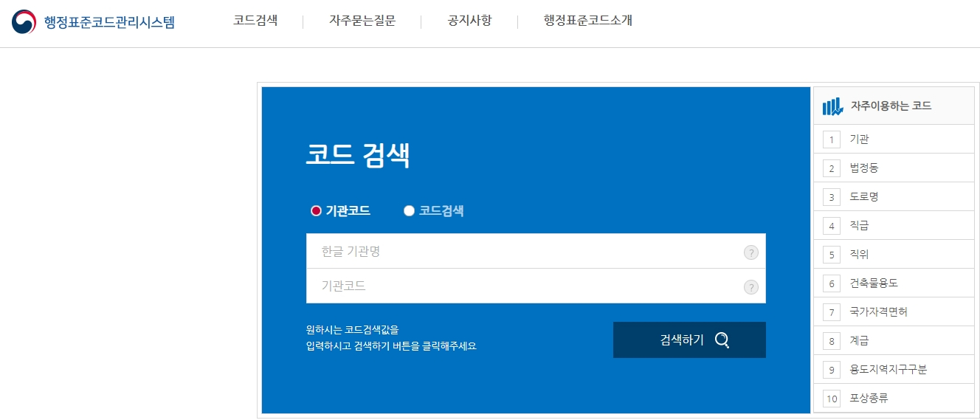Click the bar chart icon by 자주이용하는 코드

click(833, 106)
